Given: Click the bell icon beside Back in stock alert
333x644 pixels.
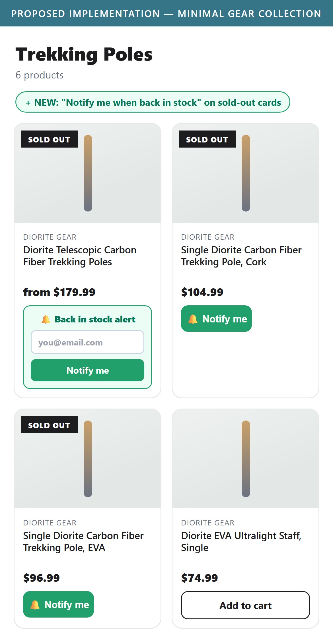Looking at the screenshot, I should coord(46,319).
